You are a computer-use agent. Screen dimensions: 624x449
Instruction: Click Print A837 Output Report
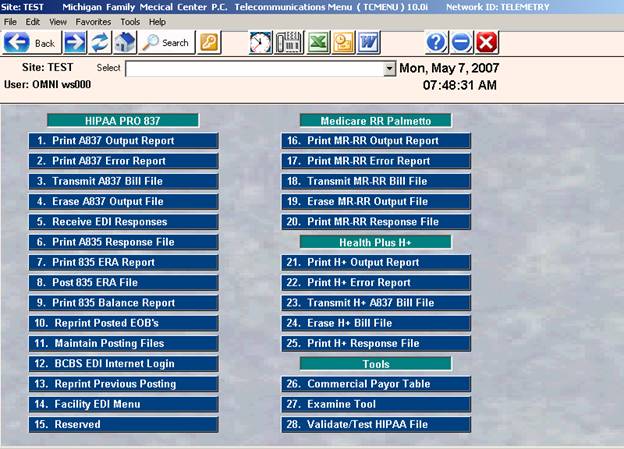coord(122,141)
